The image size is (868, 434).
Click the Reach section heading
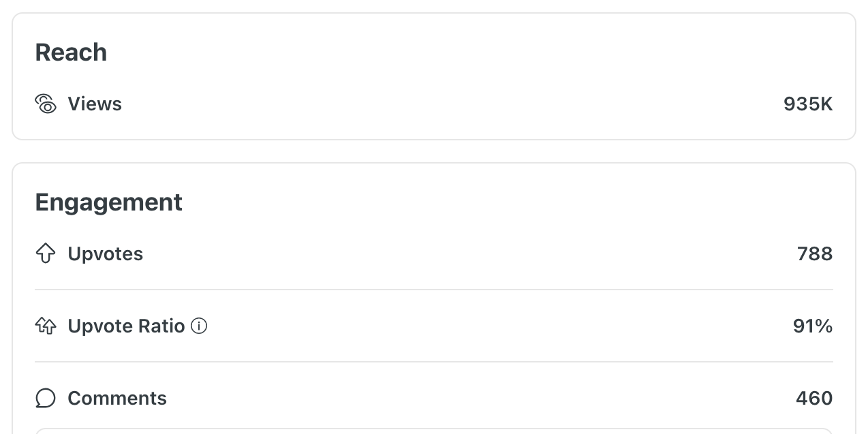click(x=71, y=52)
